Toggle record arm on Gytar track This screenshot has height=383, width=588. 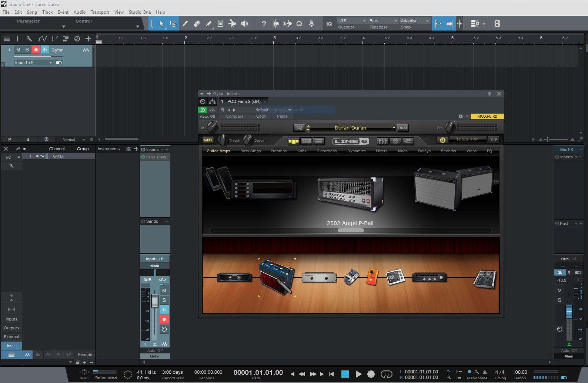[x=36, y=50]
